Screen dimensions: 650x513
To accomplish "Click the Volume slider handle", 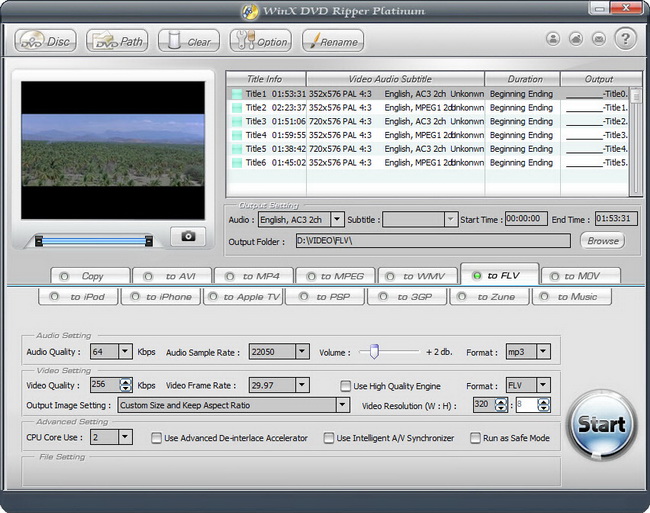I will pyautogui.click(x=374, y=351).
